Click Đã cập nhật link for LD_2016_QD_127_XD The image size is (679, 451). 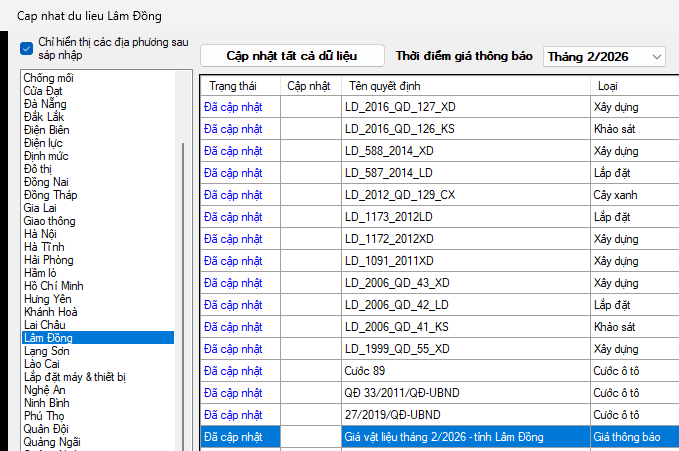tap(232, 107)
